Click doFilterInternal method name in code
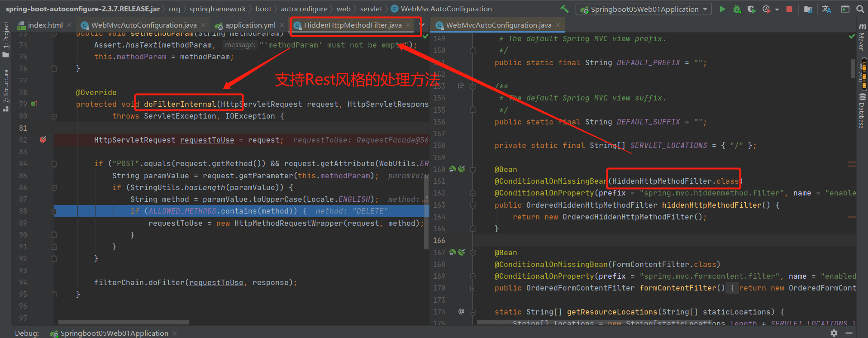Viewport: 868px width, 338px height. [x=180, y=104]
